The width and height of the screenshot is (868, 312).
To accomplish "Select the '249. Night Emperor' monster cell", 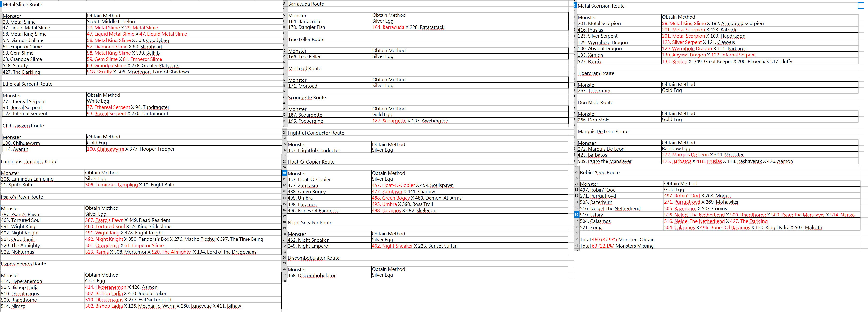I will click(x=309, y=246).
